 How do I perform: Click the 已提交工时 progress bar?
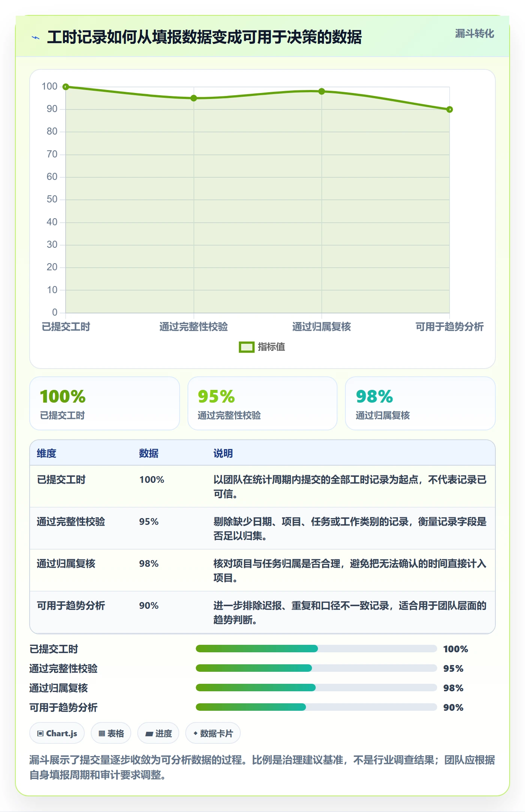316,649
